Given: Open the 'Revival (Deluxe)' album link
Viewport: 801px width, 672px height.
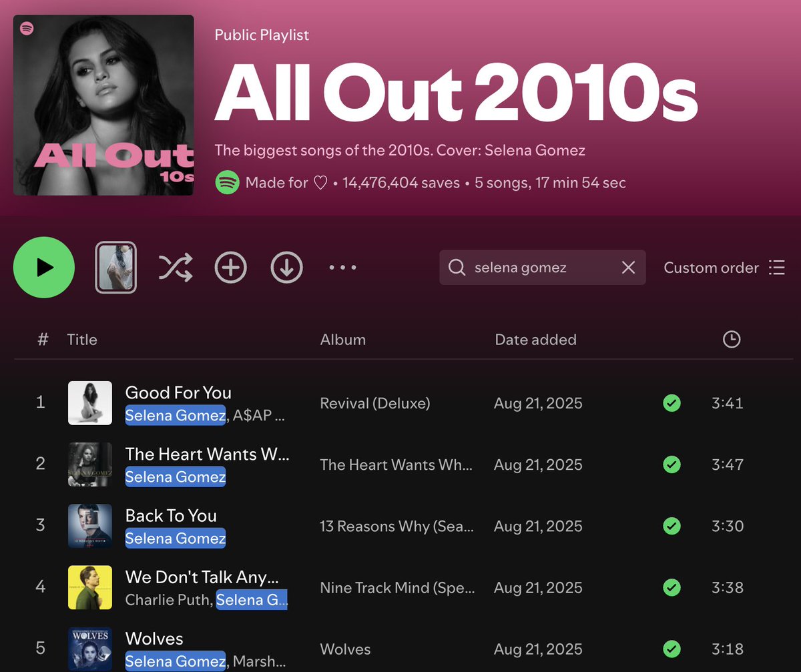Looking at the screenshot, I should tap(375, 403).
